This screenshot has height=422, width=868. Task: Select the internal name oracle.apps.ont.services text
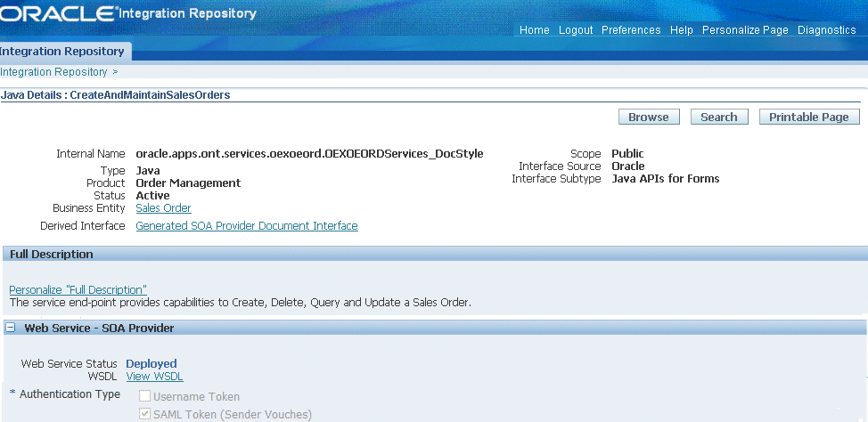point(309,154)
